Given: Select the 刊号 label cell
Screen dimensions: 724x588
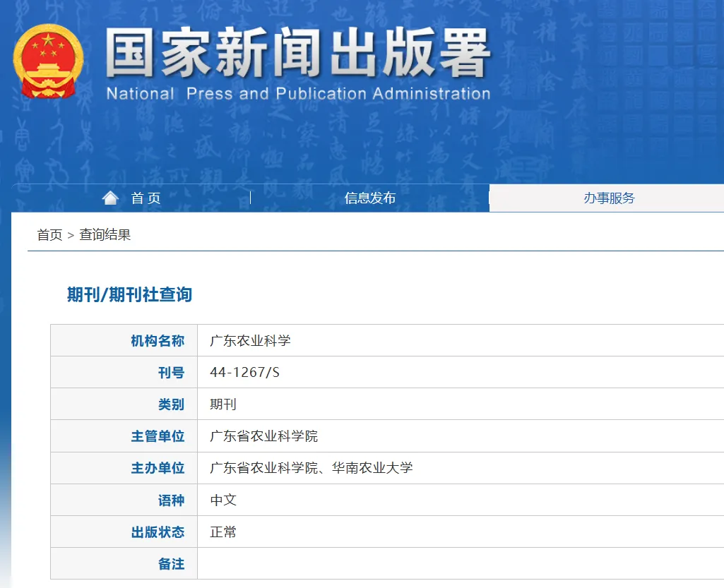Looking at the screenshot, I should (124, 373).
